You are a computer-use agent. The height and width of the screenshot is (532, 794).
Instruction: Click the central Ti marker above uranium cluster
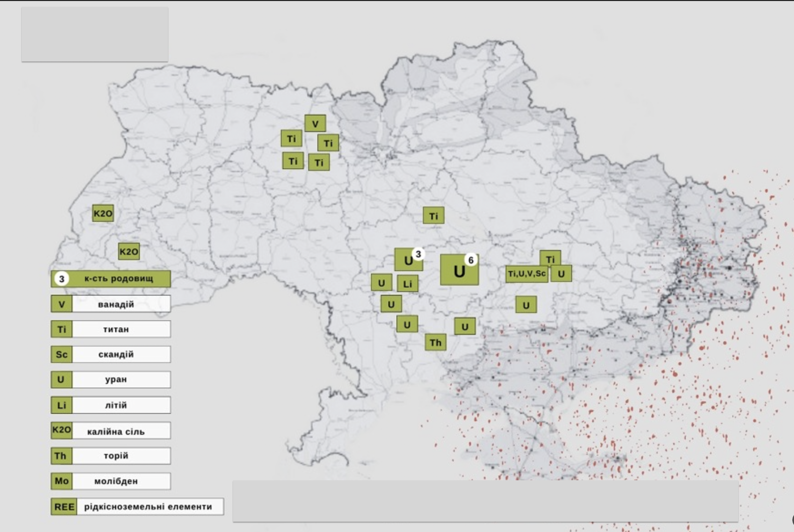click(x=433, y=216)
